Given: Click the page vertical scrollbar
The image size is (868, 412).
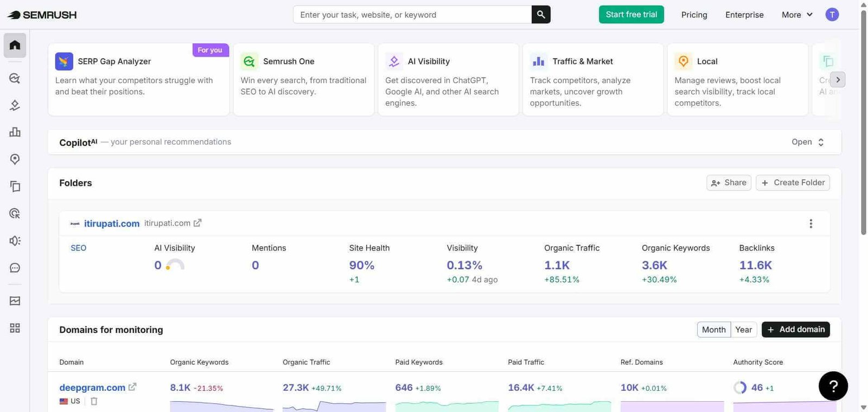Looking at the screenshot, I should pos(864,122).
